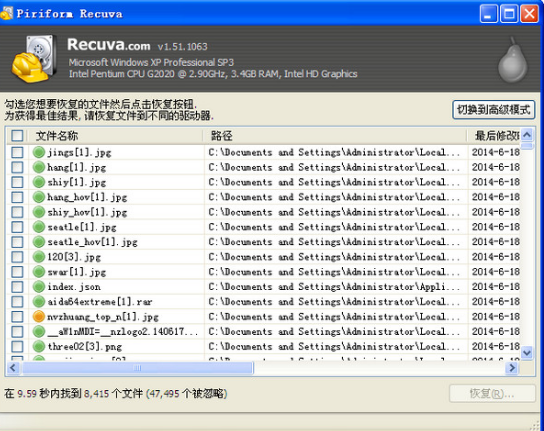The width and height of the screenshot is (544, 431).
Task: Click the Recuva.com header title text
Action: 109,45
